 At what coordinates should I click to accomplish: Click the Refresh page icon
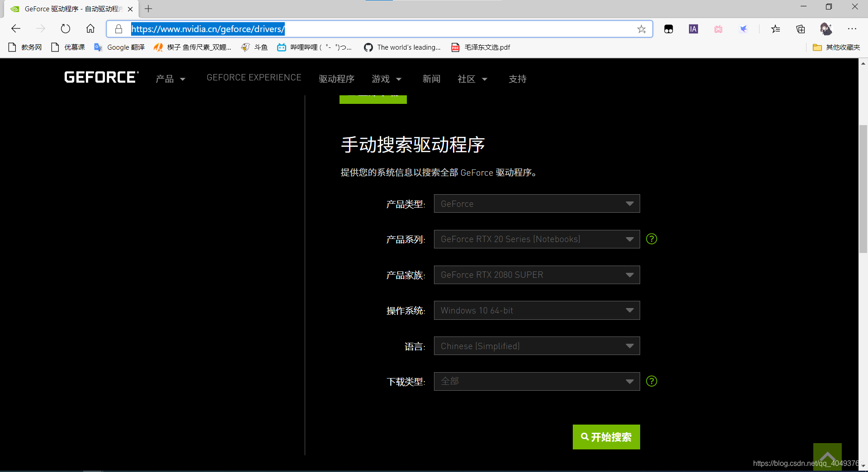click(x=66, y=29)
